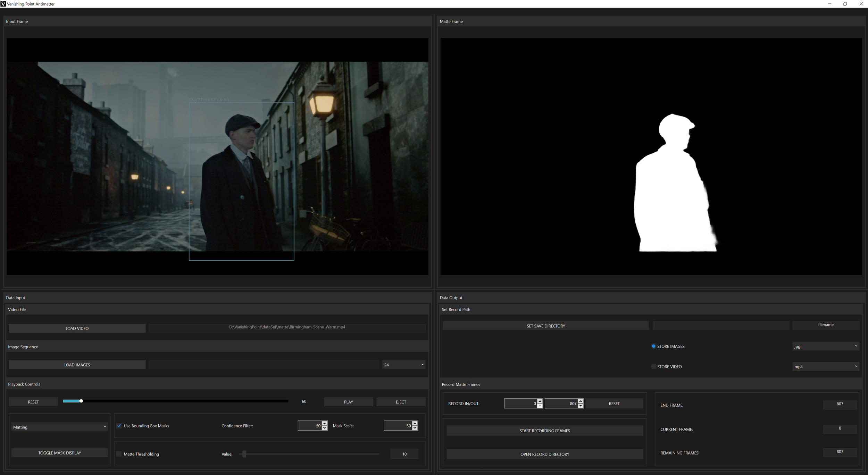
Task: Click the Input Frame video preview
Action: click(x=217, y=156)
